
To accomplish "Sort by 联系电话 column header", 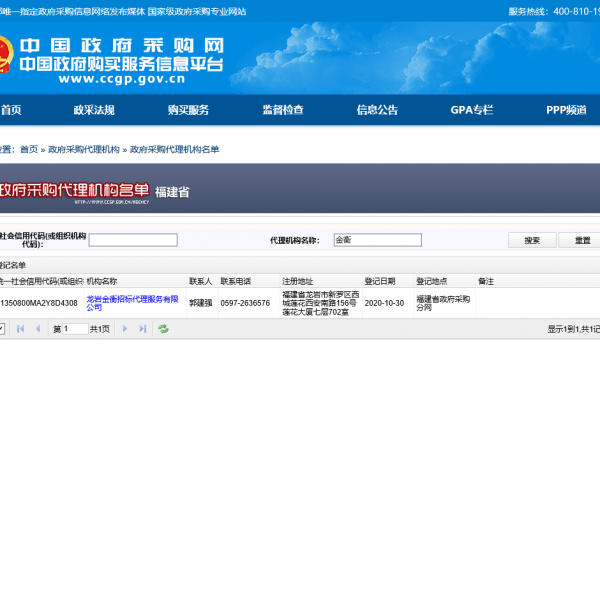I will pos(249,281).
